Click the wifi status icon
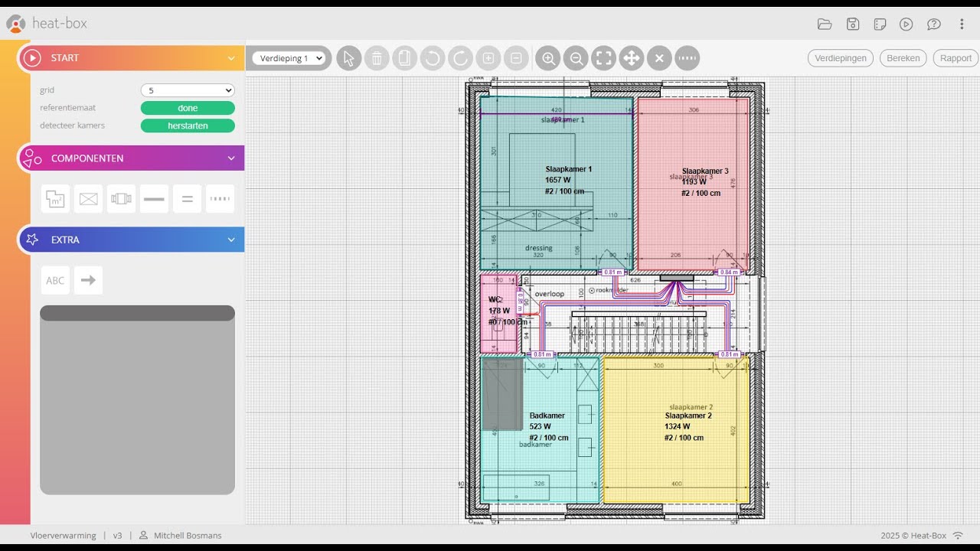 click(x=958, y=536)
